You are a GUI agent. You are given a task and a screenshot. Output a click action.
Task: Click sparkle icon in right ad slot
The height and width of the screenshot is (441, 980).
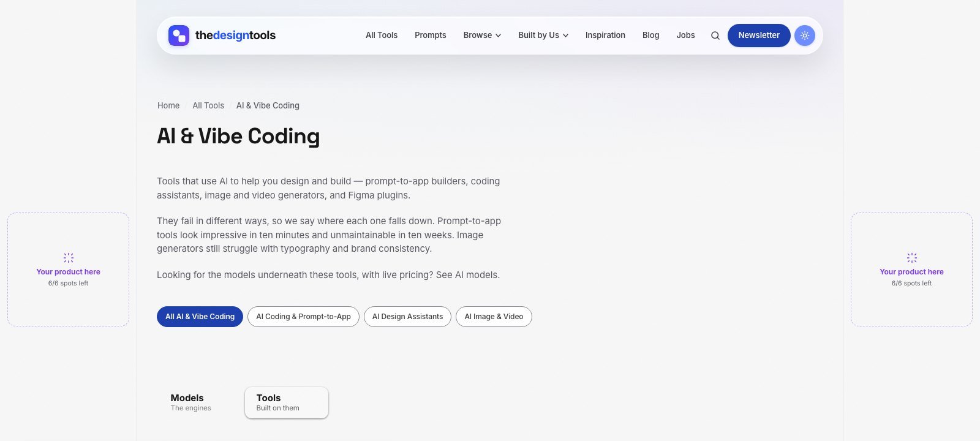coord(912,258)
